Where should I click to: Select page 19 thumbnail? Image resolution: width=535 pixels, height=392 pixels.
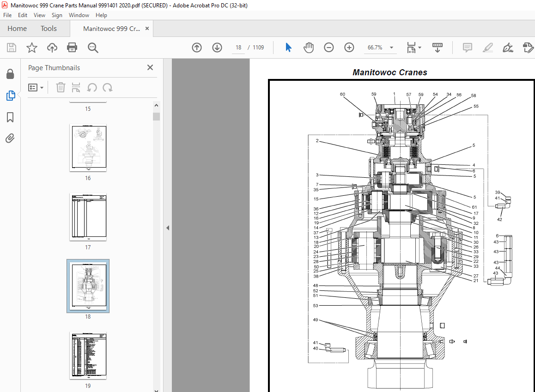click(88, 355)
